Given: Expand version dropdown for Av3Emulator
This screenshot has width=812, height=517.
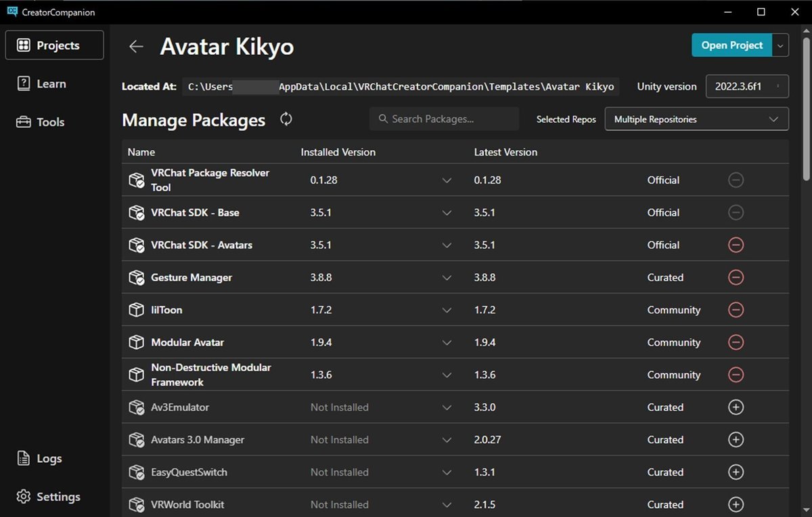Looking at the screenshot, I should (x=447, y=407).
